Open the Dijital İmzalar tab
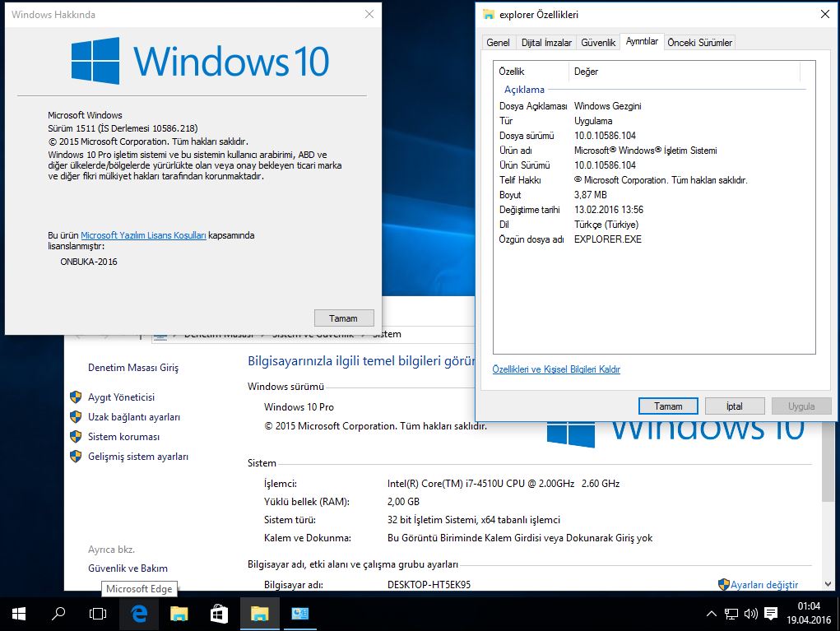840x631 pixels. pos(546,43)
